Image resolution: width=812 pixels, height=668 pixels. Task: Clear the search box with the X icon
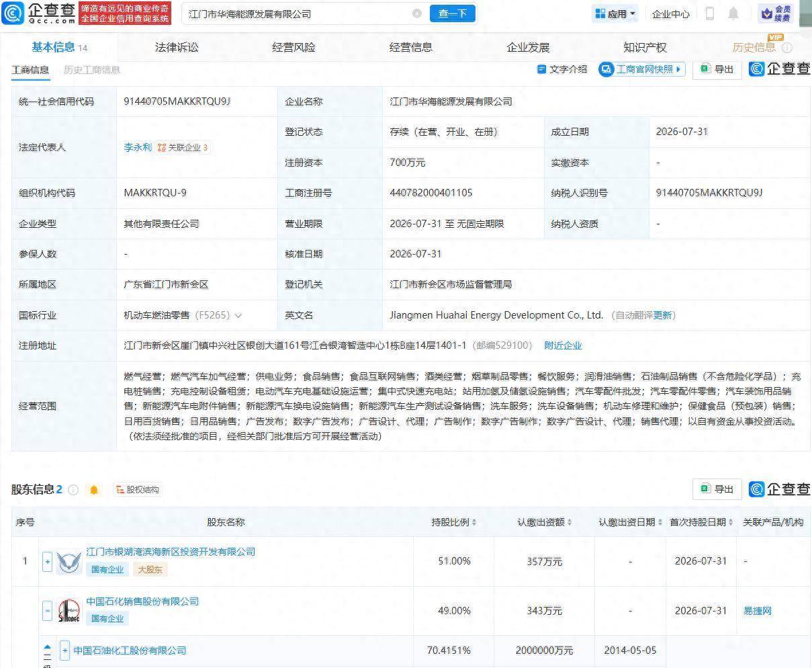point(417,13)
